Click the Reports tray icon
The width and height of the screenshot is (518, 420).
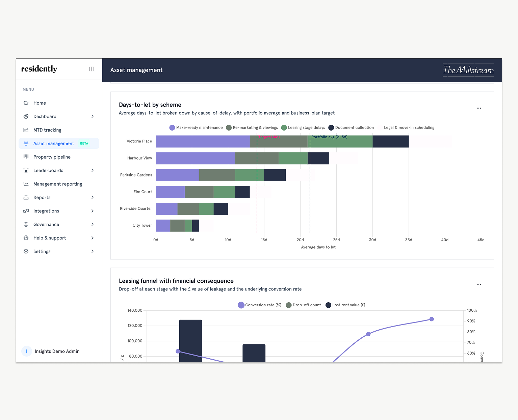pos(26,197)
